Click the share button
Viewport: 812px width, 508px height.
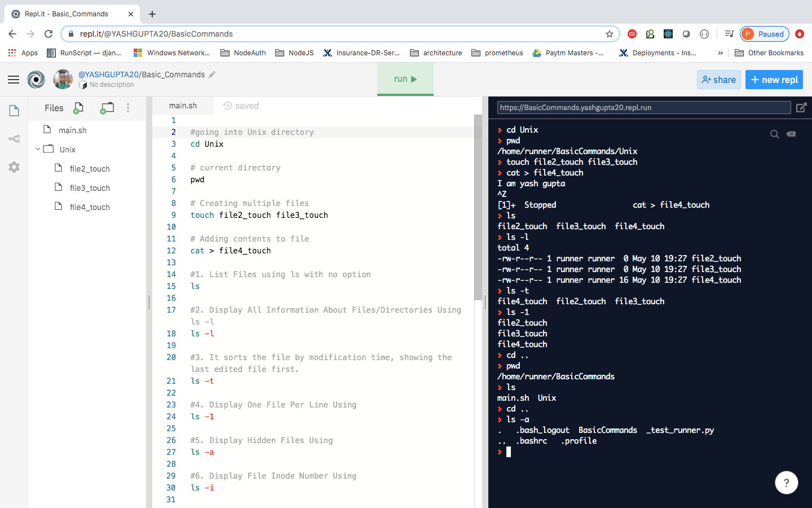click(x=718, y=80)
